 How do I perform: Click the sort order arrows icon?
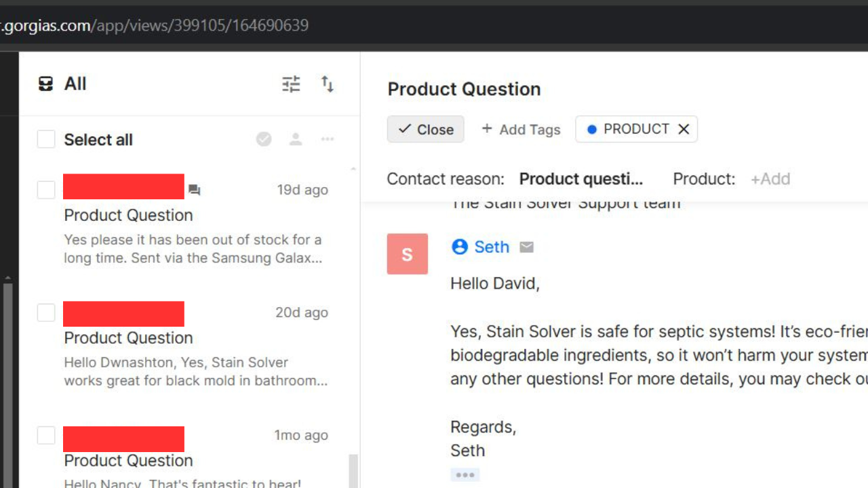coord(328,84)
